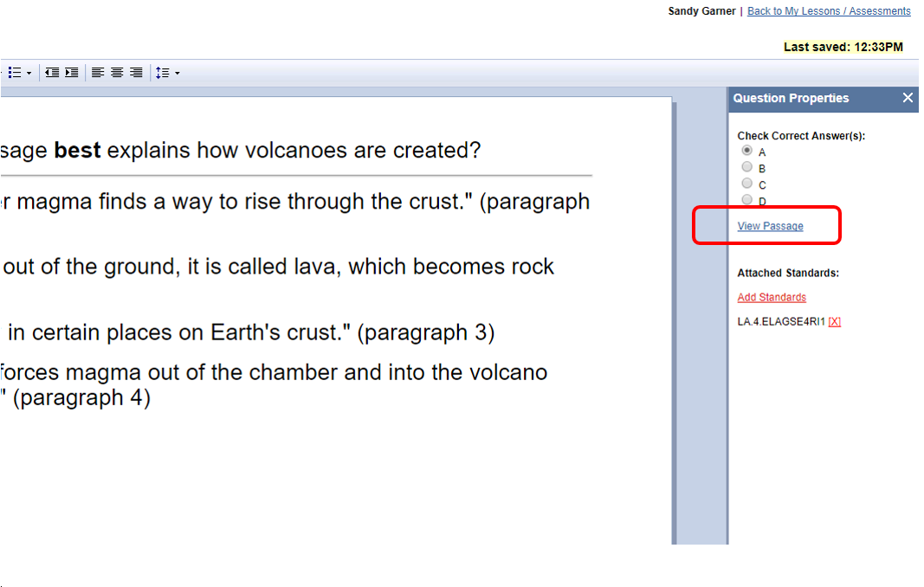Increase the paragraph indent
This screenshot has height=587, width=924.
pos(71,73)
